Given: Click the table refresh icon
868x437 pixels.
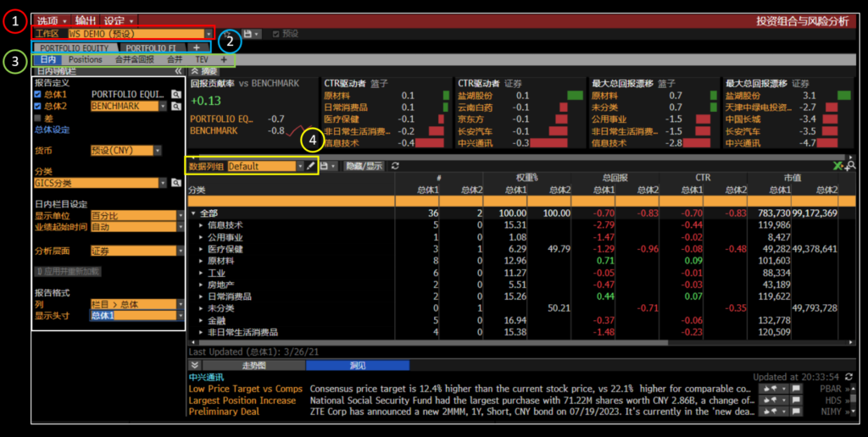Looking at the screenshot, I should 395,166.
